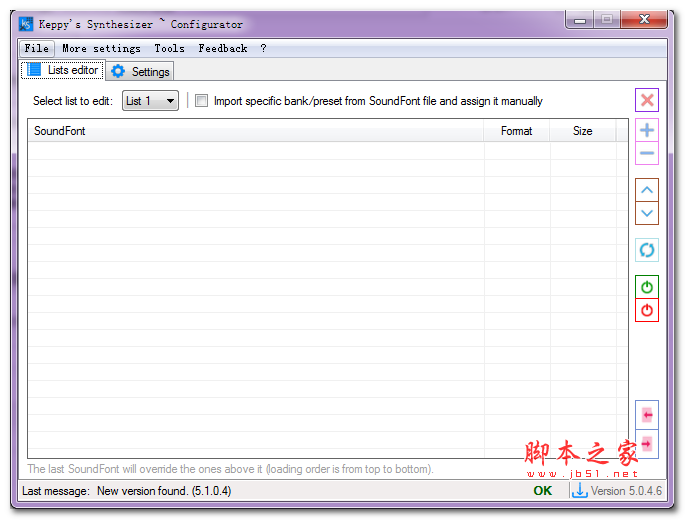
Task: Click the download update icon in status bar
Action: 579,490
